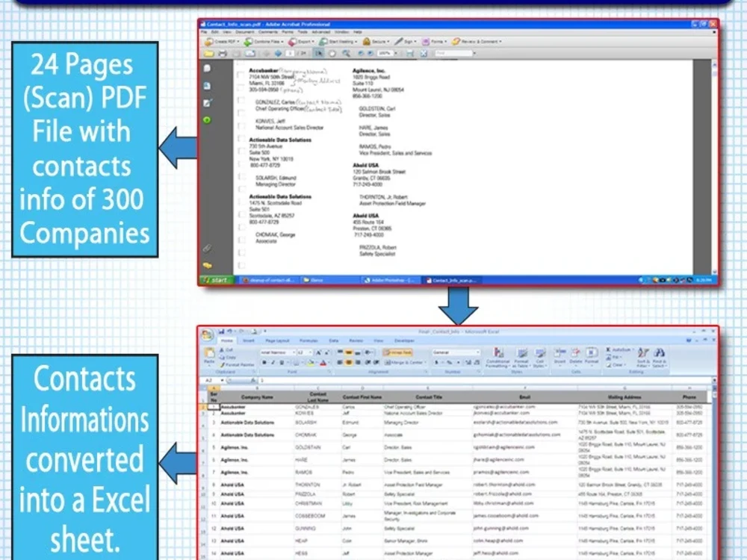The height and width of the screenshot is (560, 747).
Task: Click the Excel fill color bucket
Action: coord(310,363)
